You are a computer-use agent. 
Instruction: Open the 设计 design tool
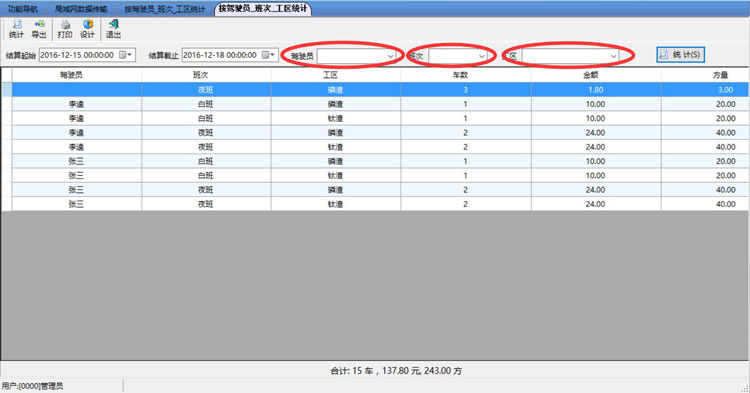[87, 29]
